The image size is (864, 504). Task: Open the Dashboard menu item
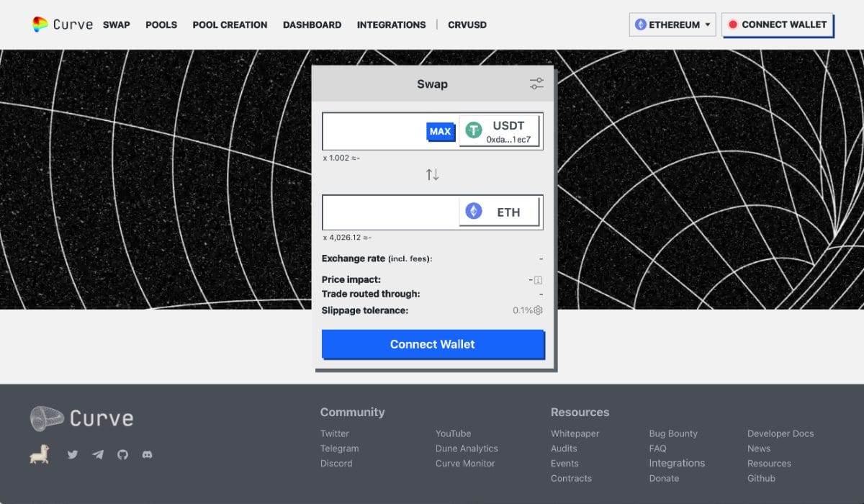click(312, 24)
